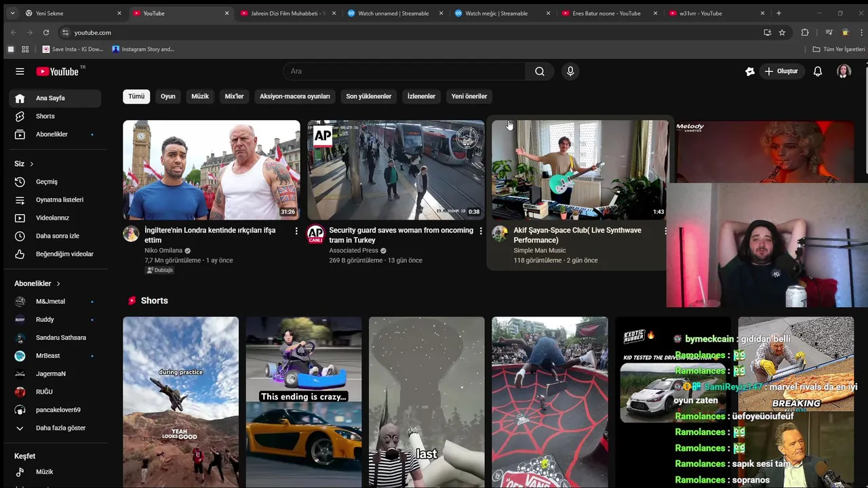This screenshot has width=868, height=488.
Task: Open 'This ending is crazy' Short
Action: 304,403
